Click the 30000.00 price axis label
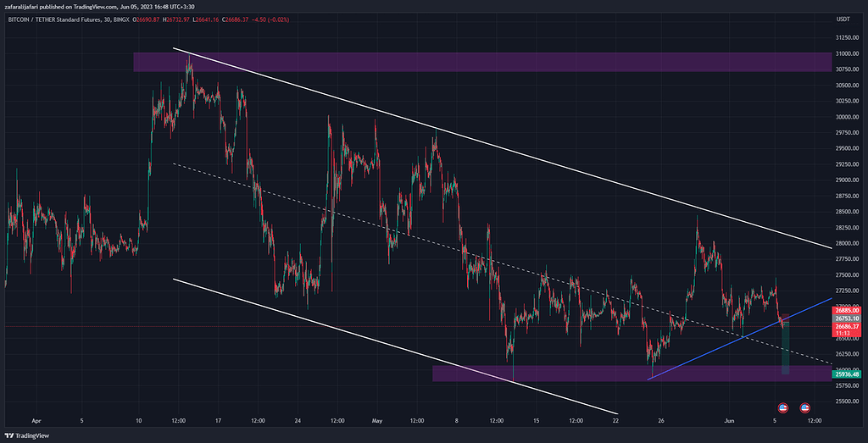 tap(847, 117)
